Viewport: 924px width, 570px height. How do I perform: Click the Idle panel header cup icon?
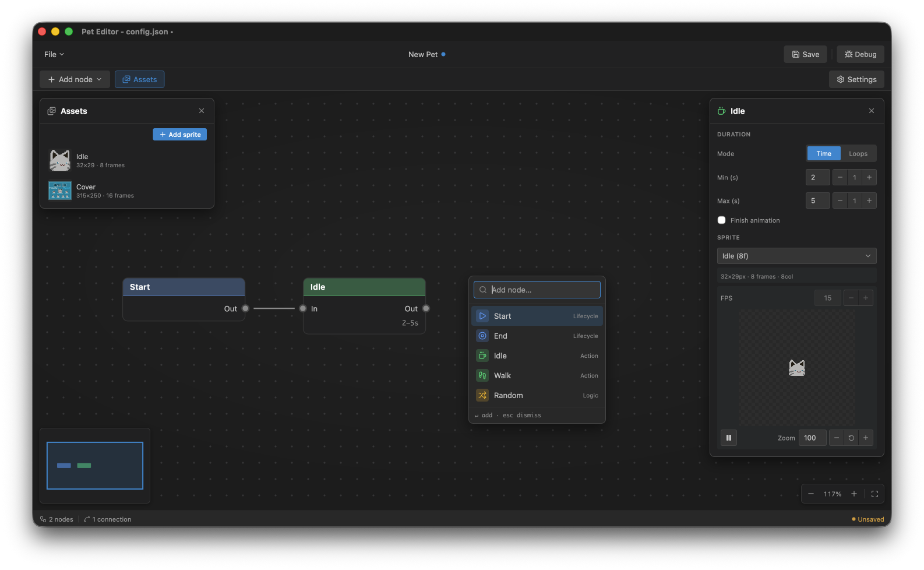(721, 111)
